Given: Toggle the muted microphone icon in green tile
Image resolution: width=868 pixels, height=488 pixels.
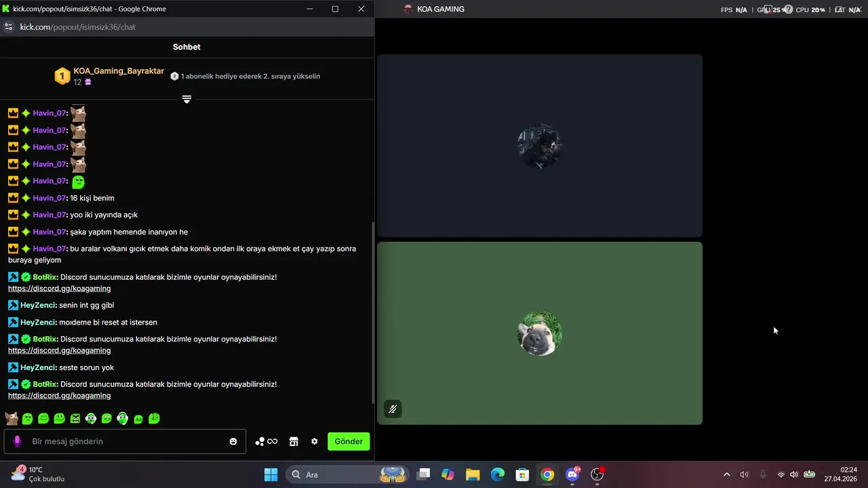Looking at the screenshot, I should [393, 409].
